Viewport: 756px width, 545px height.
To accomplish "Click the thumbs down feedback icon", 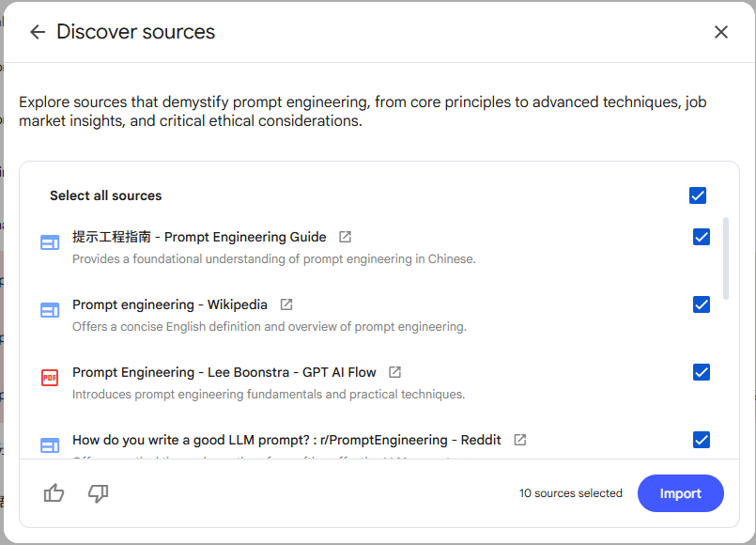I will [x=98, y=493].
